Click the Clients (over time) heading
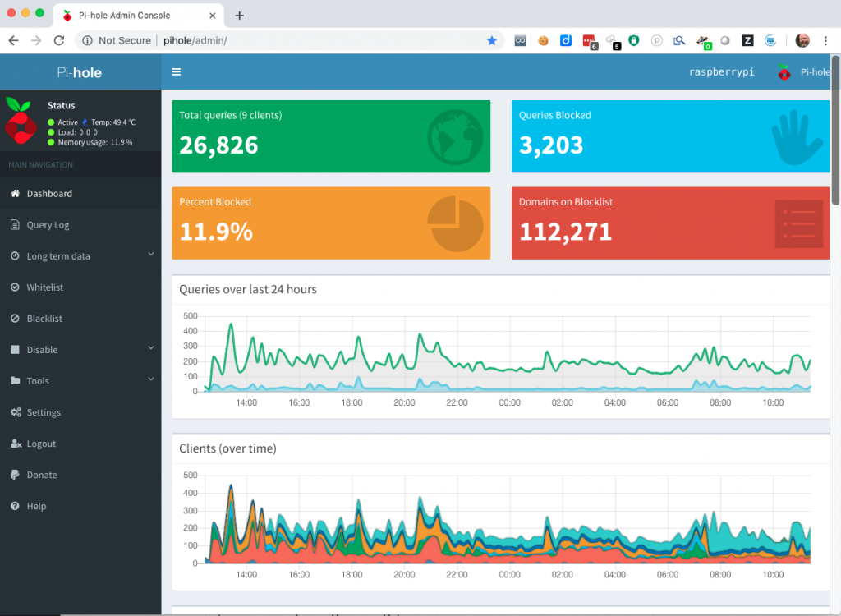Screen dimensions: 841x616 228,448
